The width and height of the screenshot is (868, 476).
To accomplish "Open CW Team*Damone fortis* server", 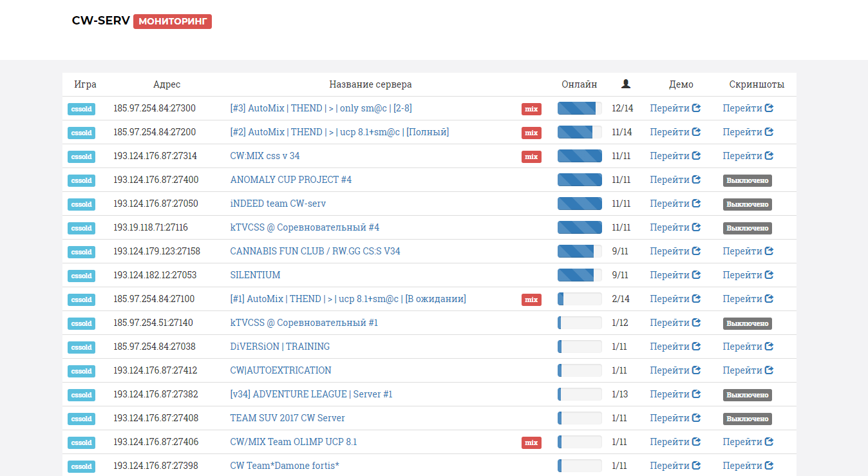I will [285, 466].
